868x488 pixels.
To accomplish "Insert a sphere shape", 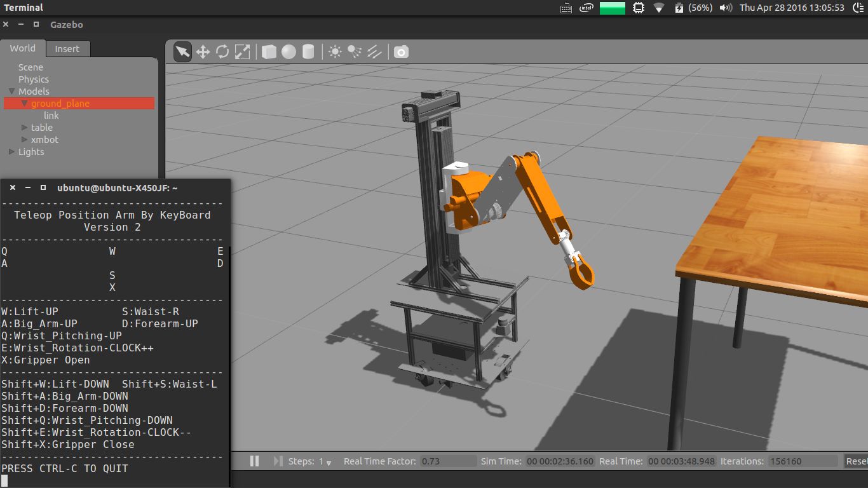I will pyautogui.click(x=288, y=51).
